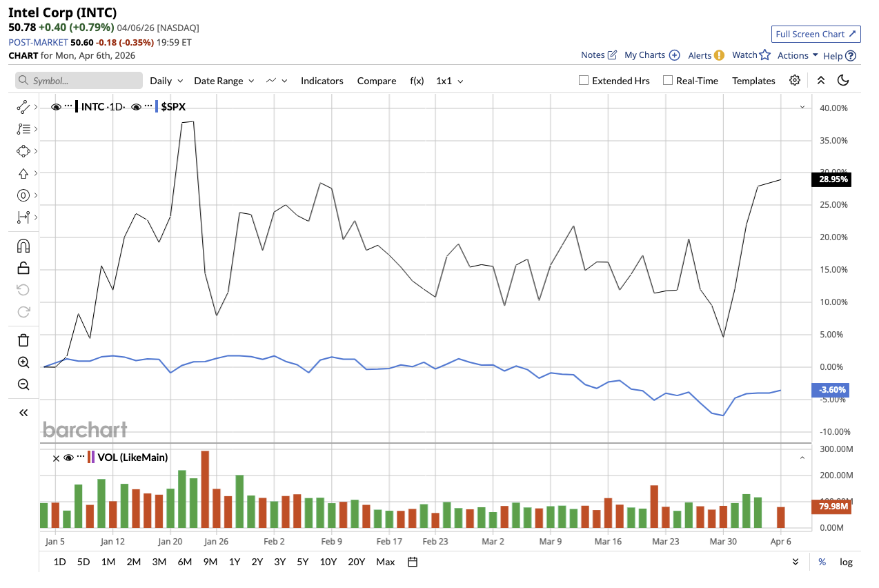Select the arrow marker tool icon

pos(23,173)
